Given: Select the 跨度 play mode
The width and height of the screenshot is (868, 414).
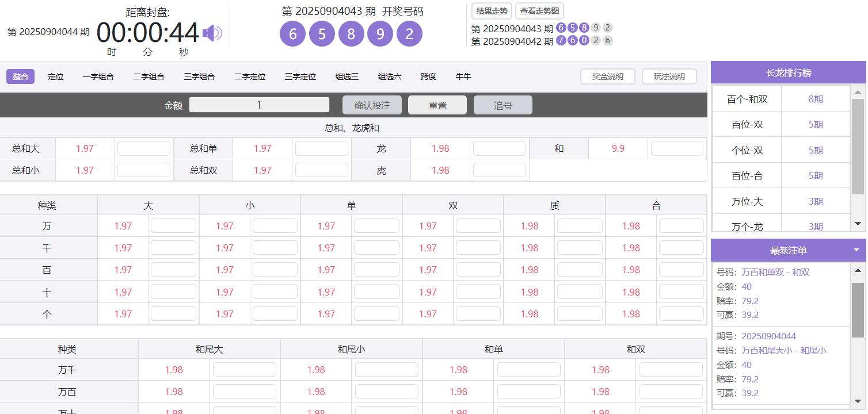Looking at the screenshot, I should pyautogui.click(x=428, y=76).
